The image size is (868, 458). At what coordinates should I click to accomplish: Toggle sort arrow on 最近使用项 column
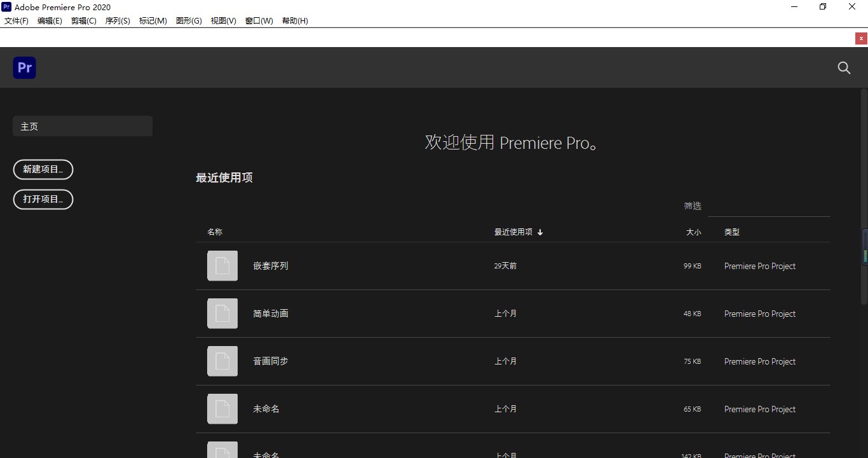(540, 232)
